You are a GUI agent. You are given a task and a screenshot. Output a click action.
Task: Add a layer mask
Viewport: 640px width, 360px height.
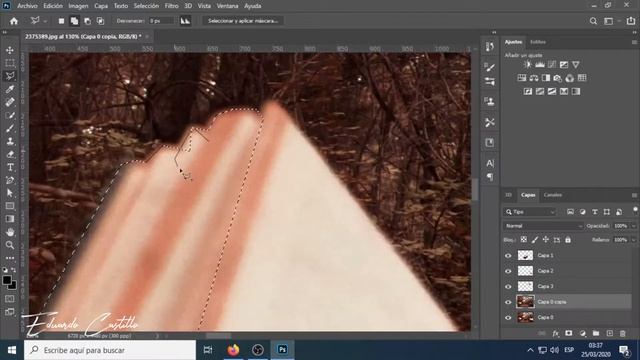point(569,333)
